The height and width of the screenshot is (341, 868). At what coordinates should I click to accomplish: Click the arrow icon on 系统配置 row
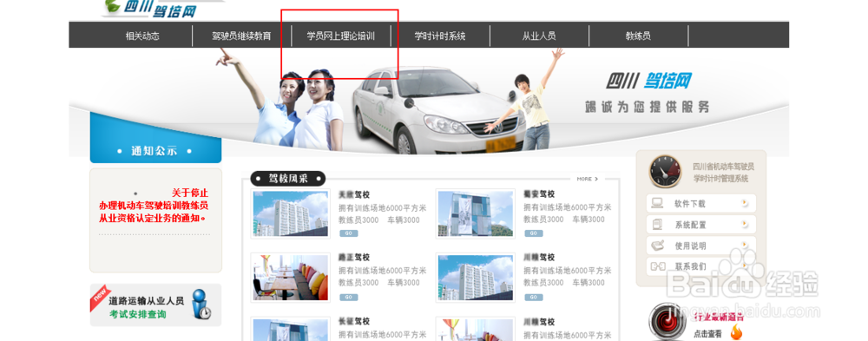point(745,224)
